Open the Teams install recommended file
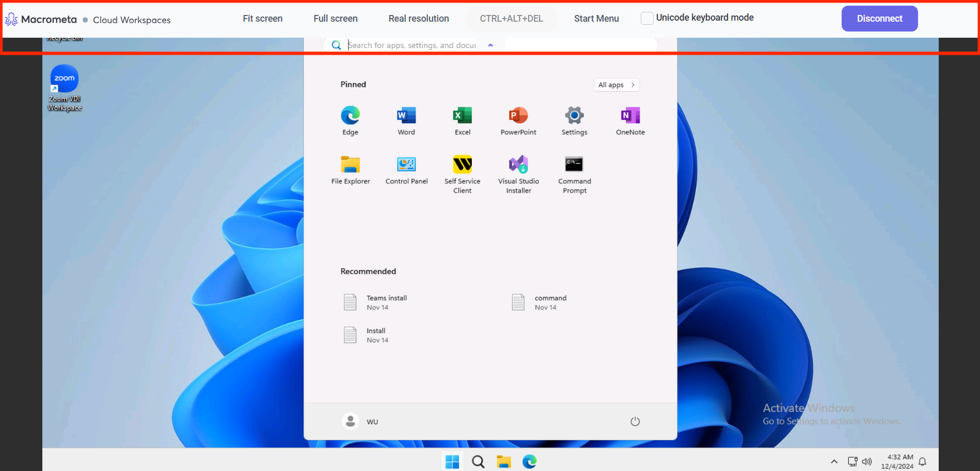Viewport: 980px width, 471px height. click(x=386, y=302)
